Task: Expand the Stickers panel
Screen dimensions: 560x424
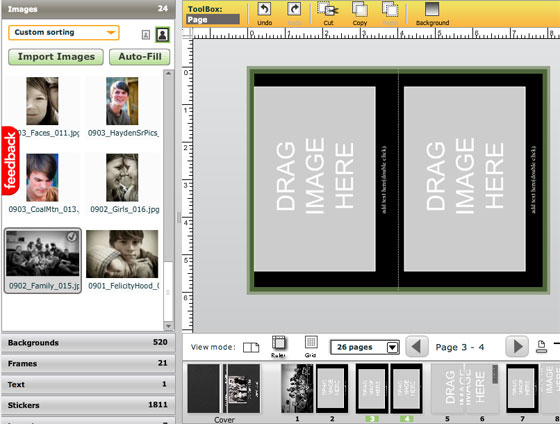Action: click(88, 405)
